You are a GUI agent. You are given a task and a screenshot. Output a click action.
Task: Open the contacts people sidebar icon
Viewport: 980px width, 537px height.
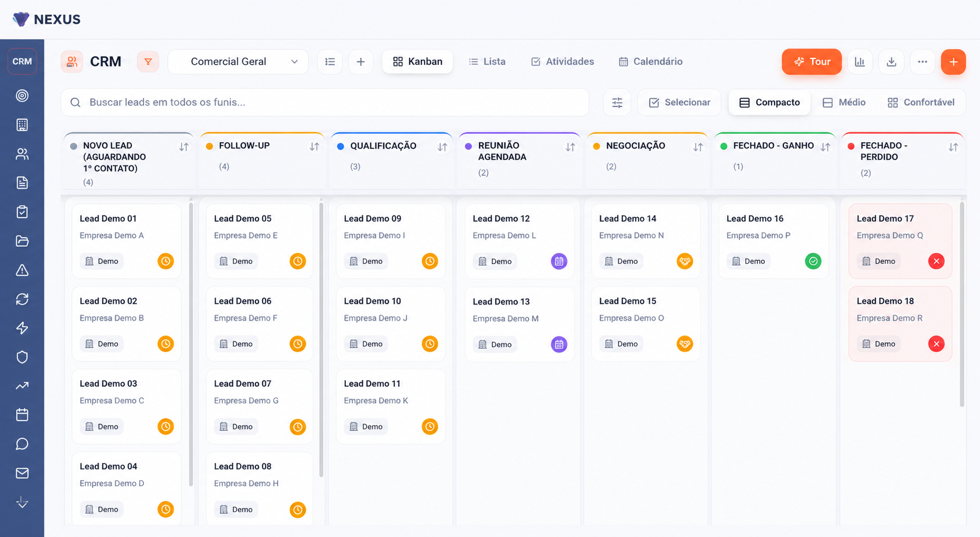point(22,154)
